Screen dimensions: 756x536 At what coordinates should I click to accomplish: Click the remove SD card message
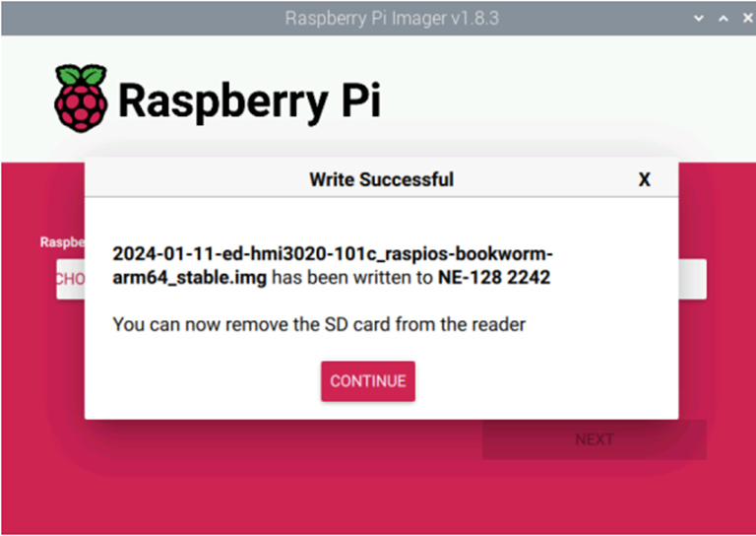coord(319,324)
